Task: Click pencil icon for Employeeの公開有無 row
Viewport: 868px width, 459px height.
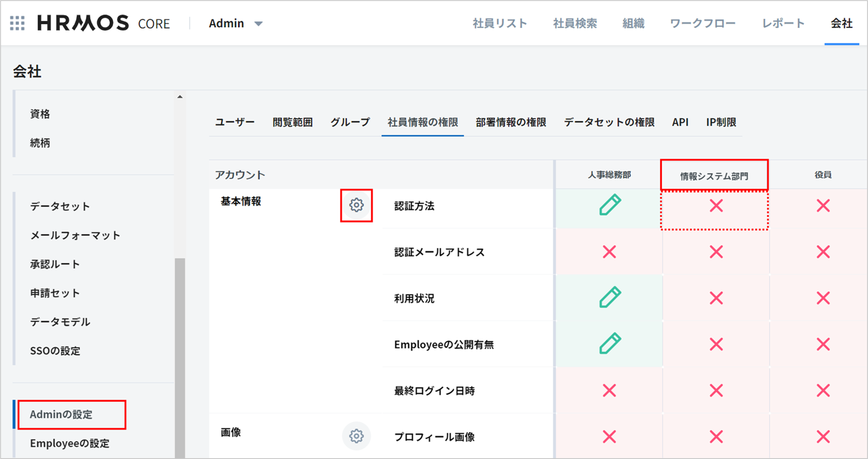Action: pyautogui.click(x=609, y=344)
